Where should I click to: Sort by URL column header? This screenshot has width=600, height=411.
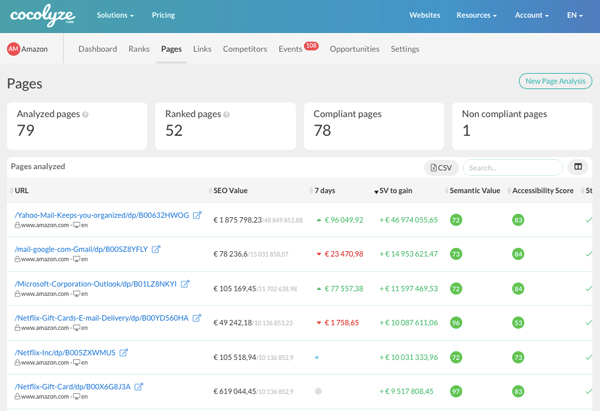21,191
